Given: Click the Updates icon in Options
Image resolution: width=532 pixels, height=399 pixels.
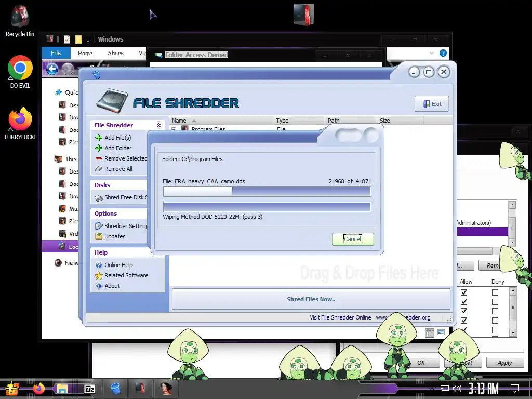Looking at the screenshot, I should click(x=99, y=236).
